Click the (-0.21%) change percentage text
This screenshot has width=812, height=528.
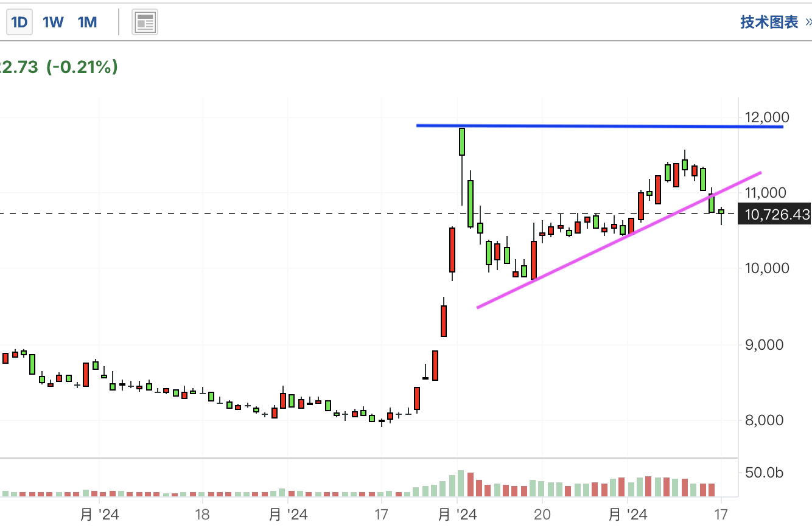82,67
